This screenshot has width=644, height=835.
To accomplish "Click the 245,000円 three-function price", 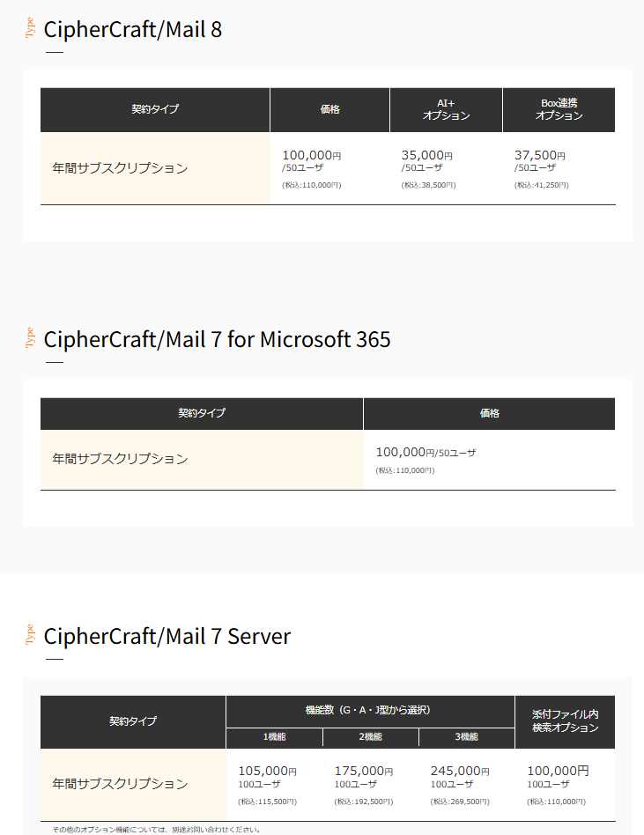I will coord(459,771).
